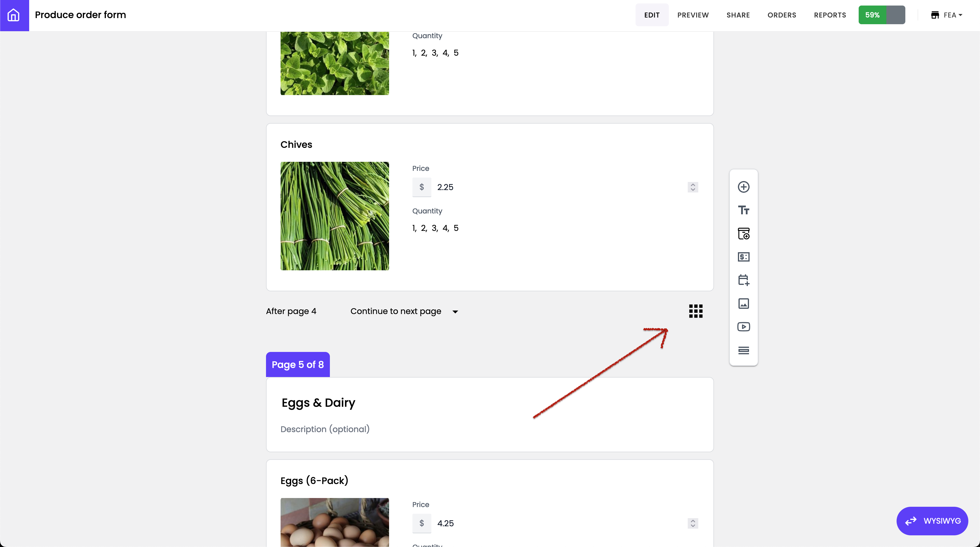Viewport: 980px width, 547px height.
Task: Click the add date calendar icon
Action: coord(743,280)
